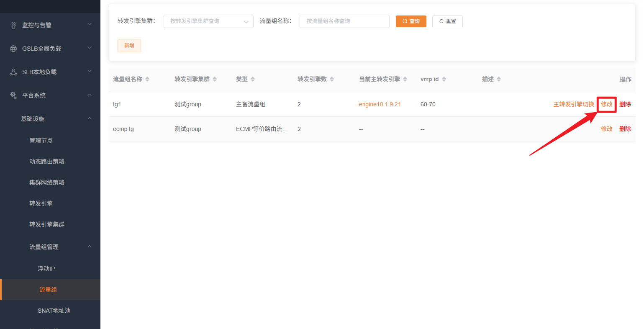Click the sort icon beside vrrp id
Image resolution: width=644 pixels, height=329 pixels.
(444, 79)
